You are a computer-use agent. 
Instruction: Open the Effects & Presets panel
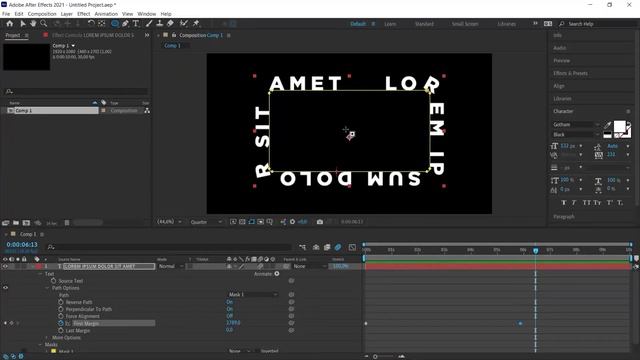click(570, 73)
